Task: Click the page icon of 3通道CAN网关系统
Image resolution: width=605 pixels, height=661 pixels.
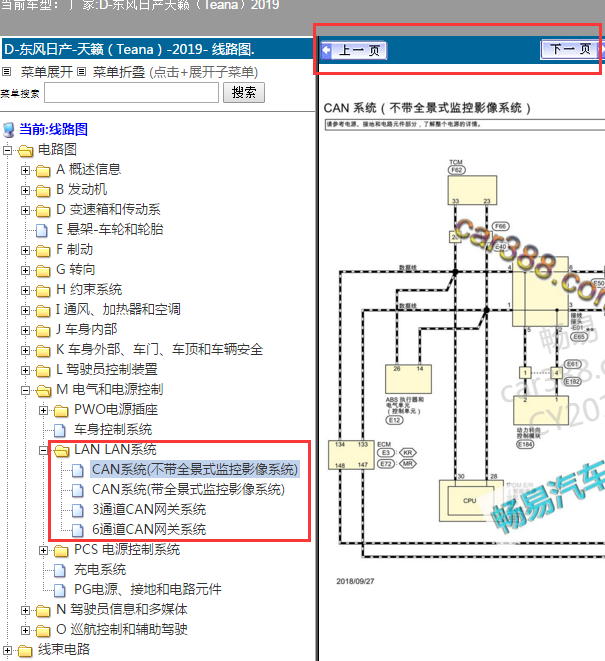Action: [x=78, y=510]
